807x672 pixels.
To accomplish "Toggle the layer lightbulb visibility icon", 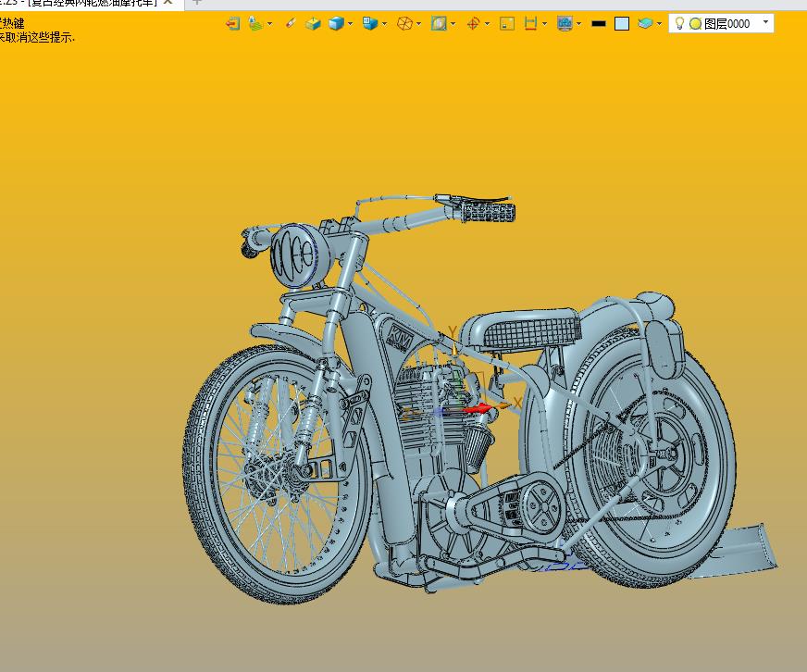I will (x=678, y=23).
